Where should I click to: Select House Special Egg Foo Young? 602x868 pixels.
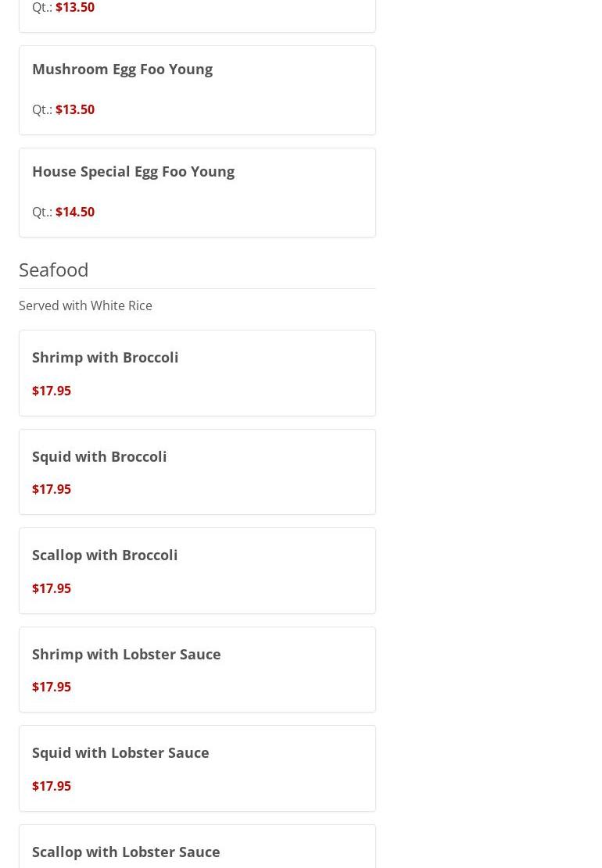133,172
